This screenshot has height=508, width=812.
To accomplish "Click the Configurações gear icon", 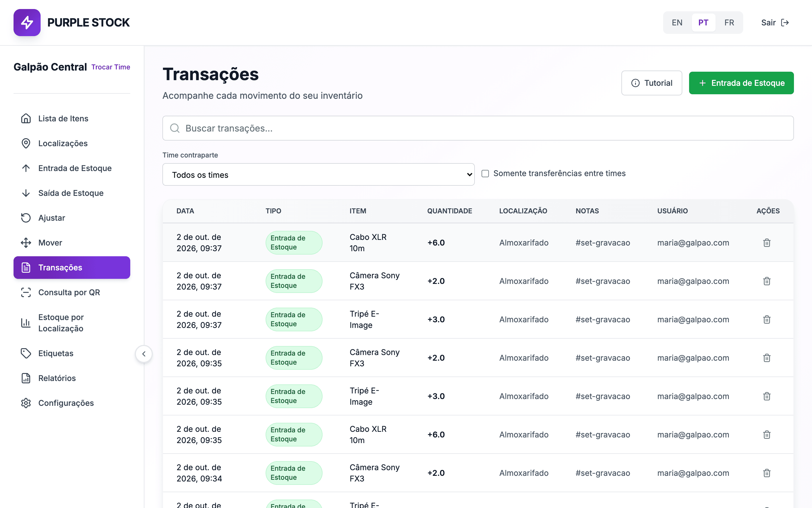I will pos(26,403).
